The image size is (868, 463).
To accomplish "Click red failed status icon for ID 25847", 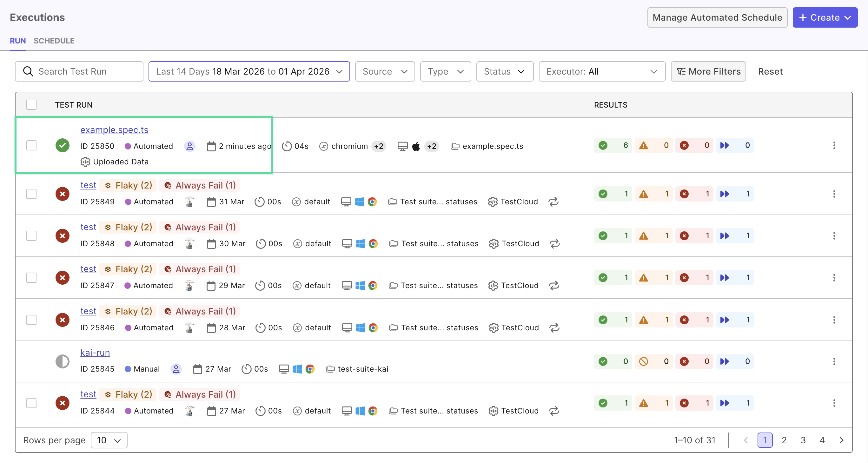I will click(x=62, y=277).
